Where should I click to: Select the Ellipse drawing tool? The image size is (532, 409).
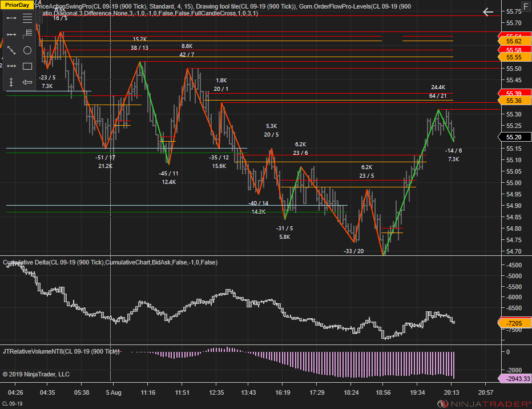coord(27,50)
